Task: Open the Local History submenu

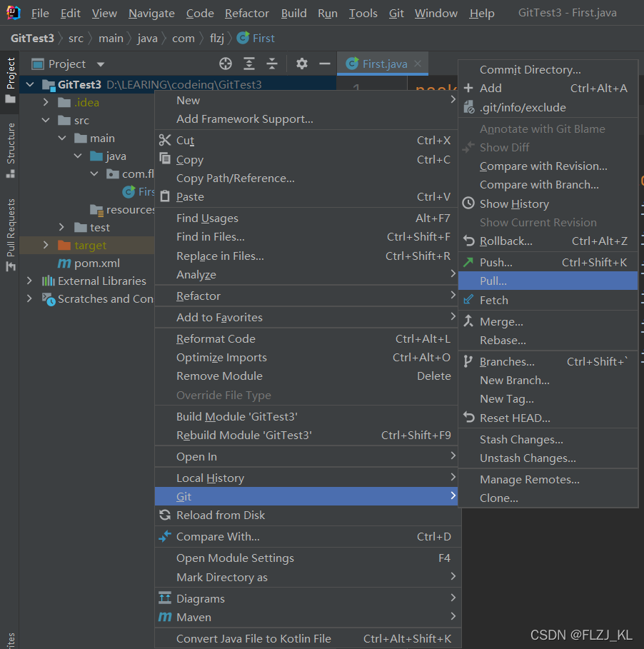Action: click(x=306, y=478)
